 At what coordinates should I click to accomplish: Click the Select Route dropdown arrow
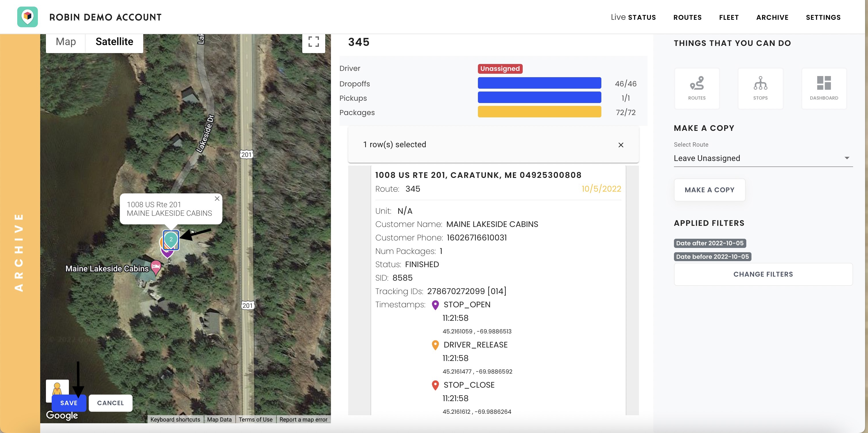point(847,158)
